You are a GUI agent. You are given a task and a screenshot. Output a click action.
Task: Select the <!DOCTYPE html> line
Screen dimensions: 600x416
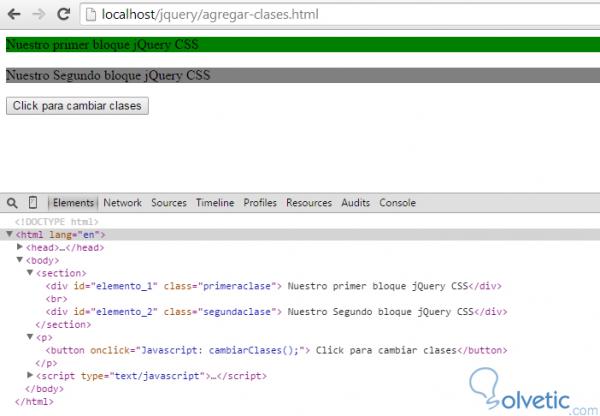[57, 222]
